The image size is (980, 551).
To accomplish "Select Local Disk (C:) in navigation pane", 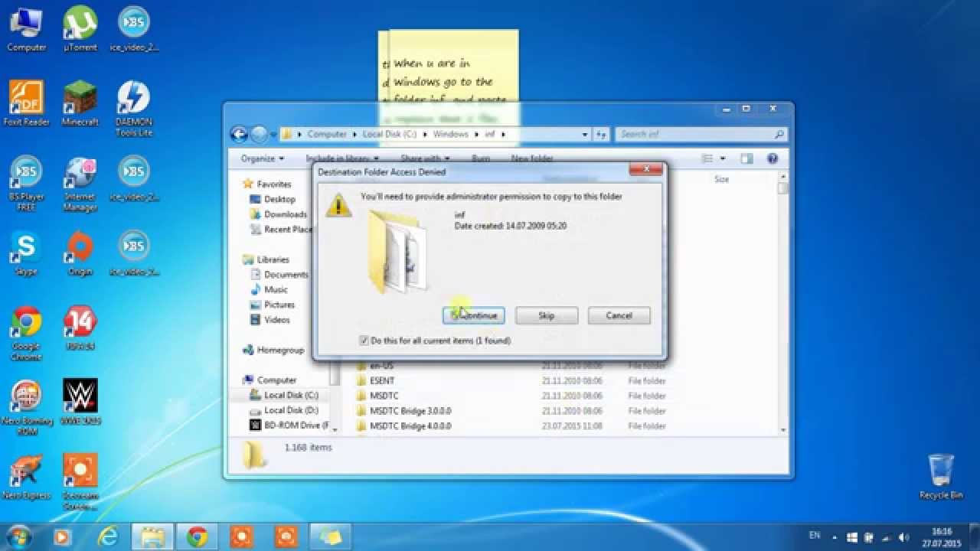I will (291, 395).
